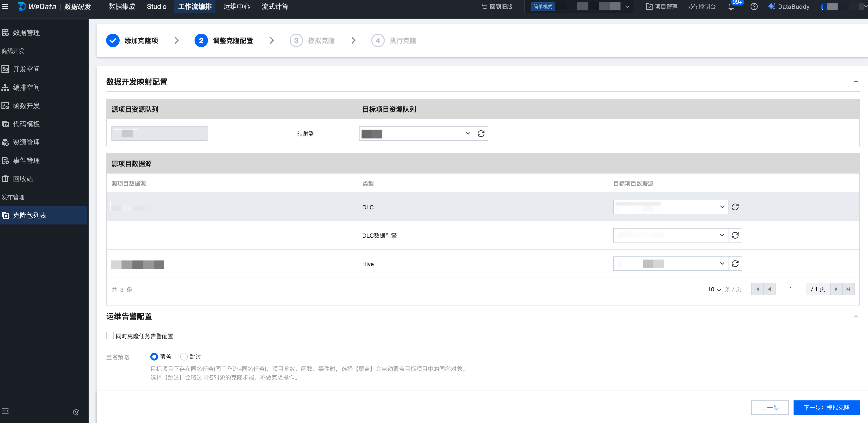Open DataBuddy assistant
This screenshot has width=868, height=423.
[x=789, y=7]
